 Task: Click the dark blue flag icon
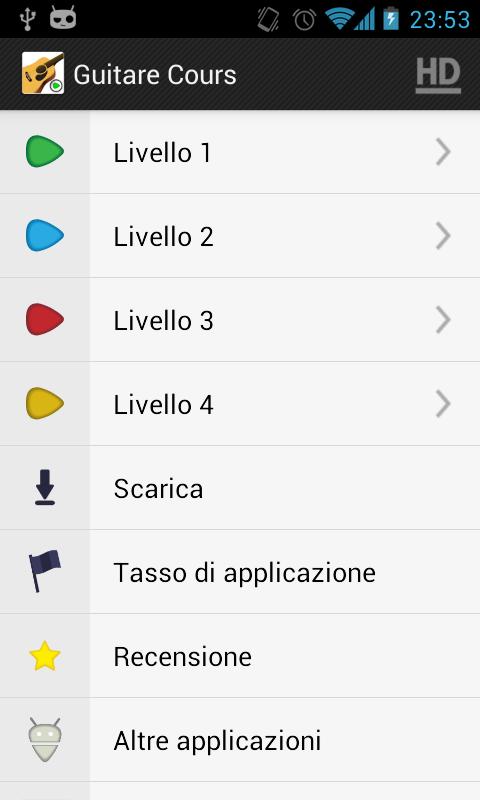(45, 571)
